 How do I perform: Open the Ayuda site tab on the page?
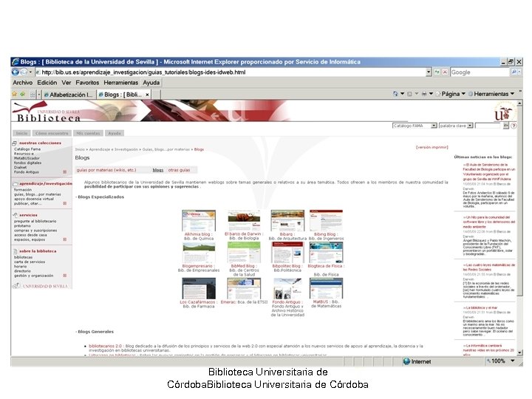point(115,133)
